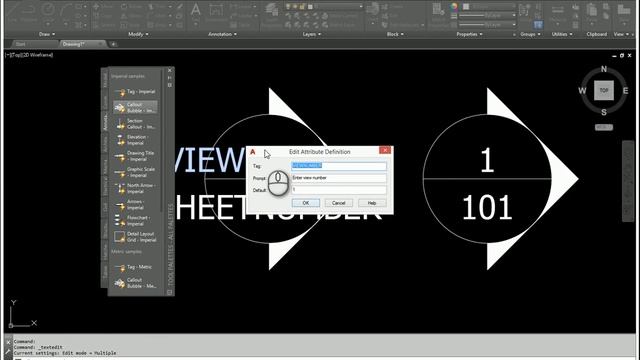Click the Prompt input field

(339, 178)
